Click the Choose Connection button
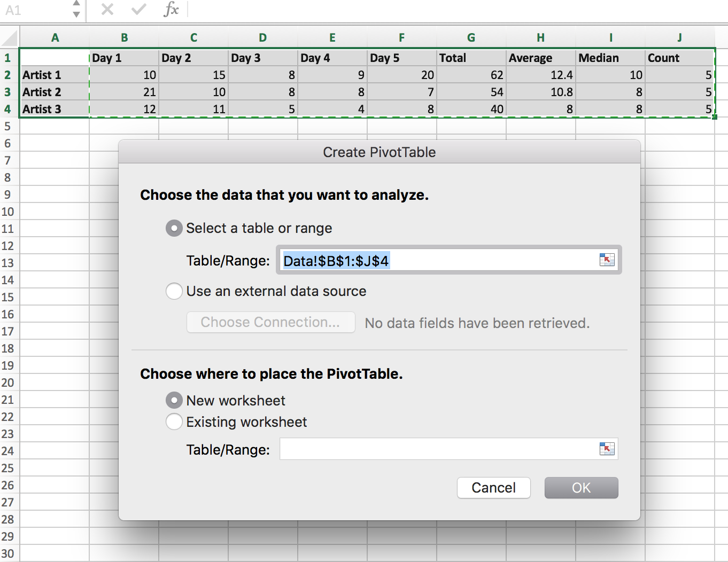 coord(270,322)
